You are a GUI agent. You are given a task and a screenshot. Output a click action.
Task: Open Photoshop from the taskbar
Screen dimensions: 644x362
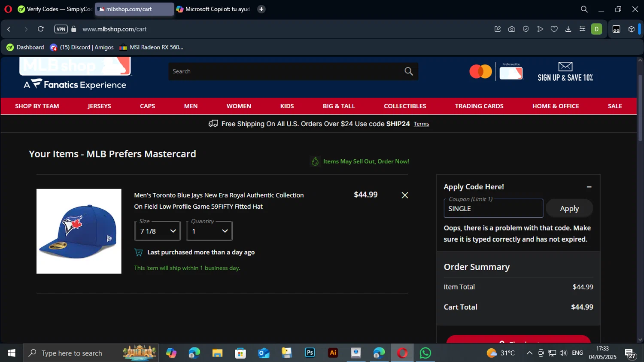pos(310,353)
